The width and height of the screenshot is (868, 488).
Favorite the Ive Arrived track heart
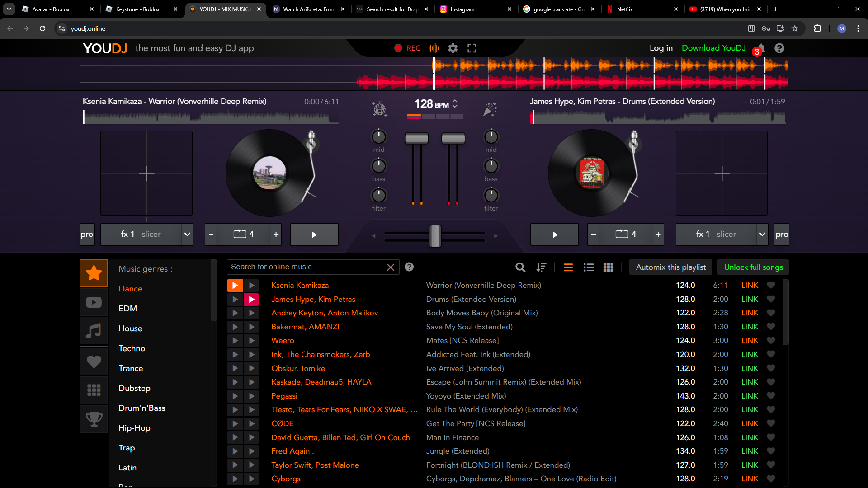(771, 368)
